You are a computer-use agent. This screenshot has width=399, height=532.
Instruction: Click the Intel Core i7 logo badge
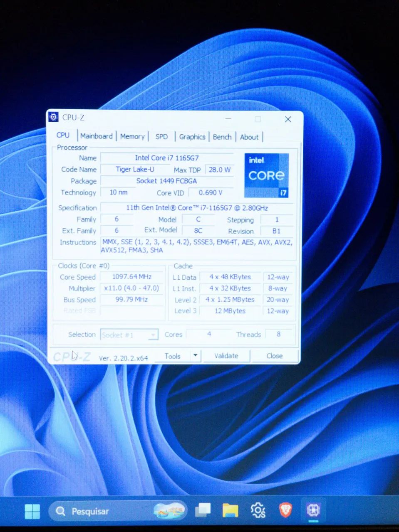(x=266, y=175)
